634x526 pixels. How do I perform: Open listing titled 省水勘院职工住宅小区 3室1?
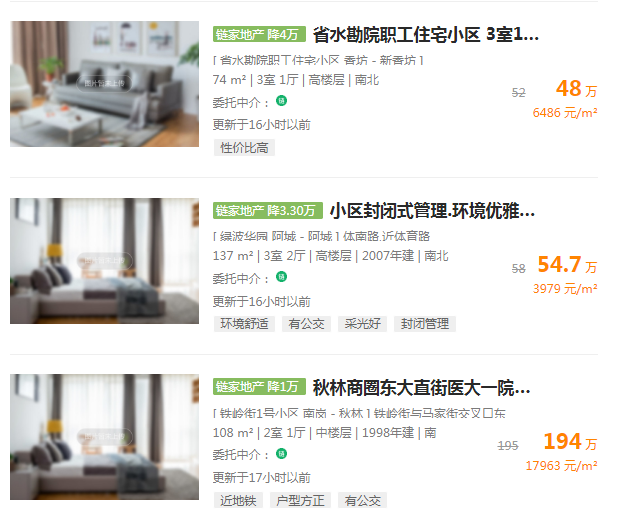tap(426, 35)
